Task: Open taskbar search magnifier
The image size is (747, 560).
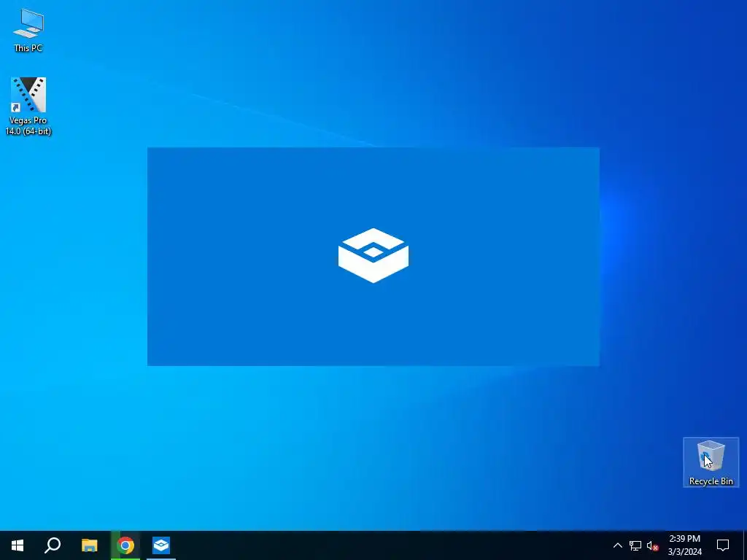Action: pyautogui.click(x=53, y=545)
